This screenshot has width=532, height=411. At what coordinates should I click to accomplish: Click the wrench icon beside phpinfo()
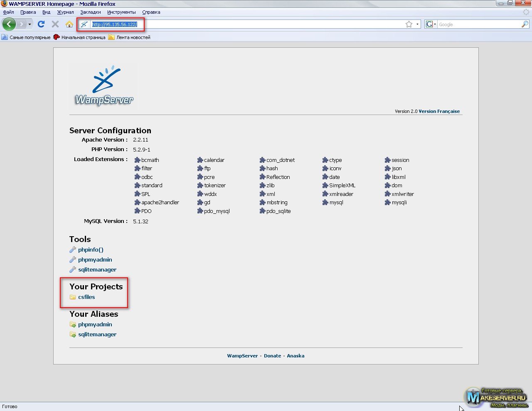point(73,250)
